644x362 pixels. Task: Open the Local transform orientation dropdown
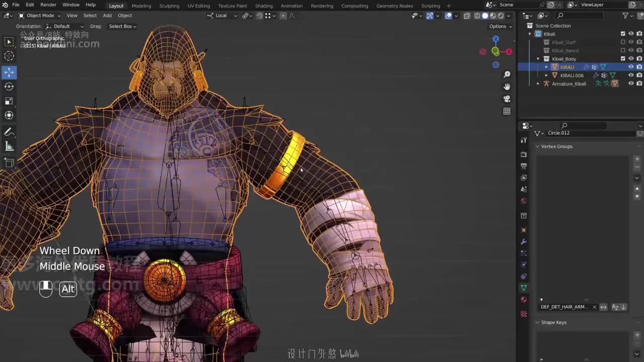tap(221, 16)
